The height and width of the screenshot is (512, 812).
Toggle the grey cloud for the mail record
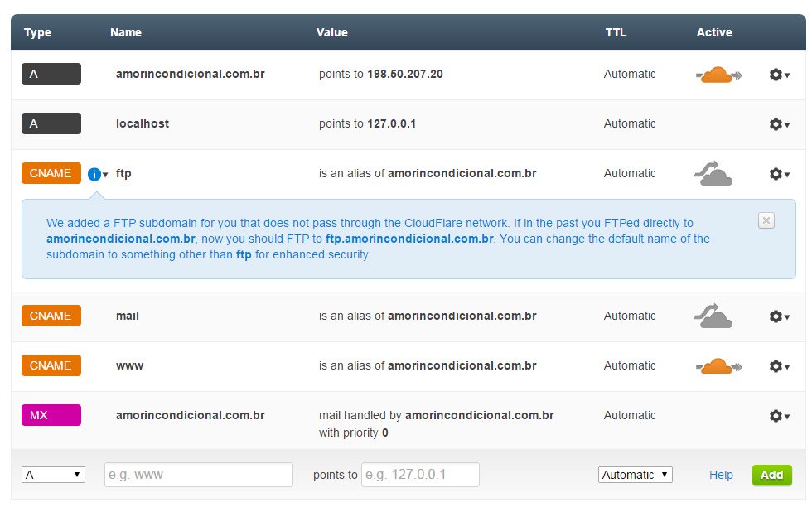coord(713,316)
